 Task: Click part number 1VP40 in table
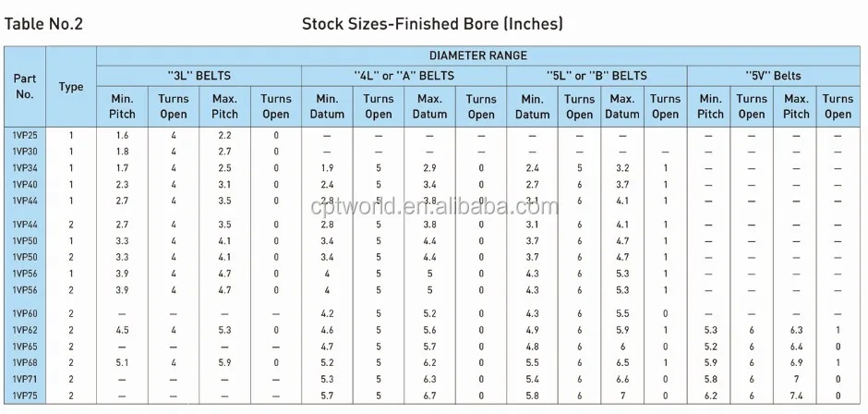pos(25,184)
